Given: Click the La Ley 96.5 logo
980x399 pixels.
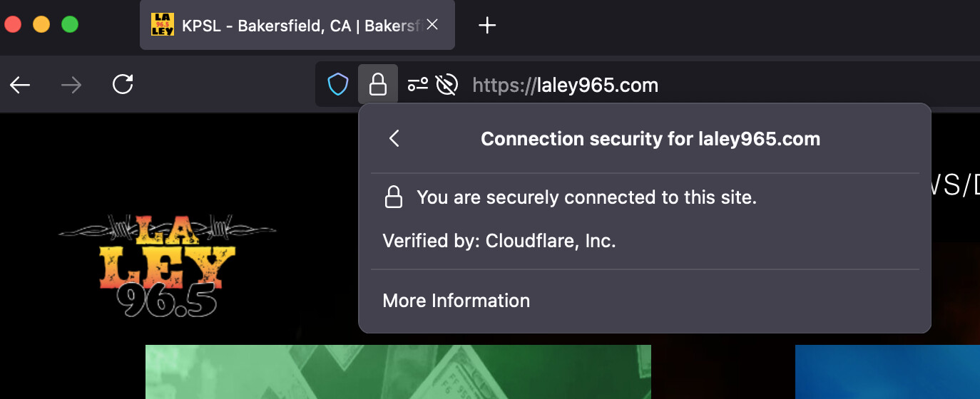Looking at the screenshot, I should [x=168, y=266].
